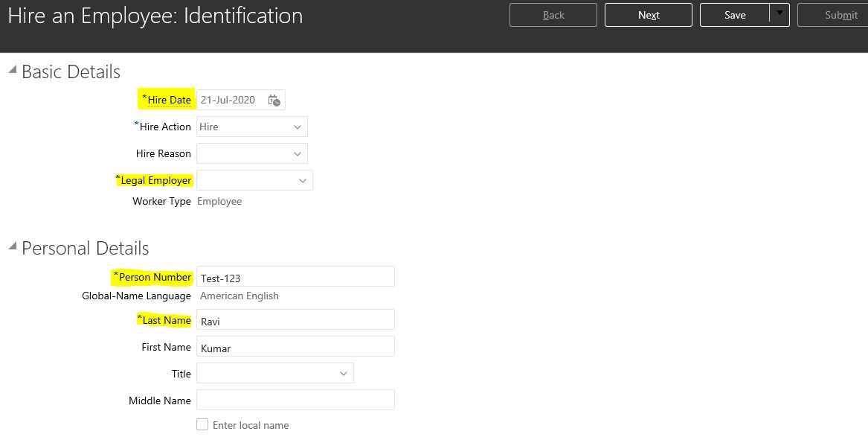Image resolution: width=868 pixels, height=437 pixels.
Task: Click the Back button
Action: coord(553,14)
